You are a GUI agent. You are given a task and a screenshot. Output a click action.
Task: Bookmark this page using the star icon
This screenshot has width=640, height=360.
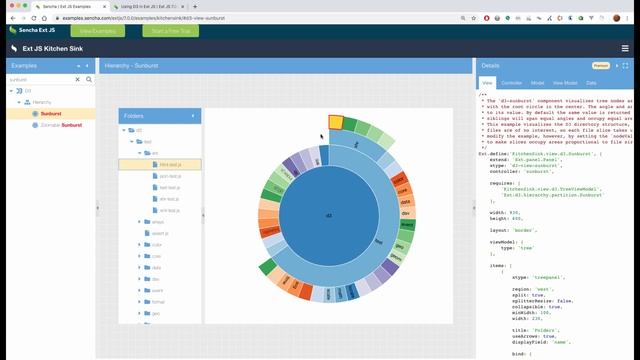point(473,18)
